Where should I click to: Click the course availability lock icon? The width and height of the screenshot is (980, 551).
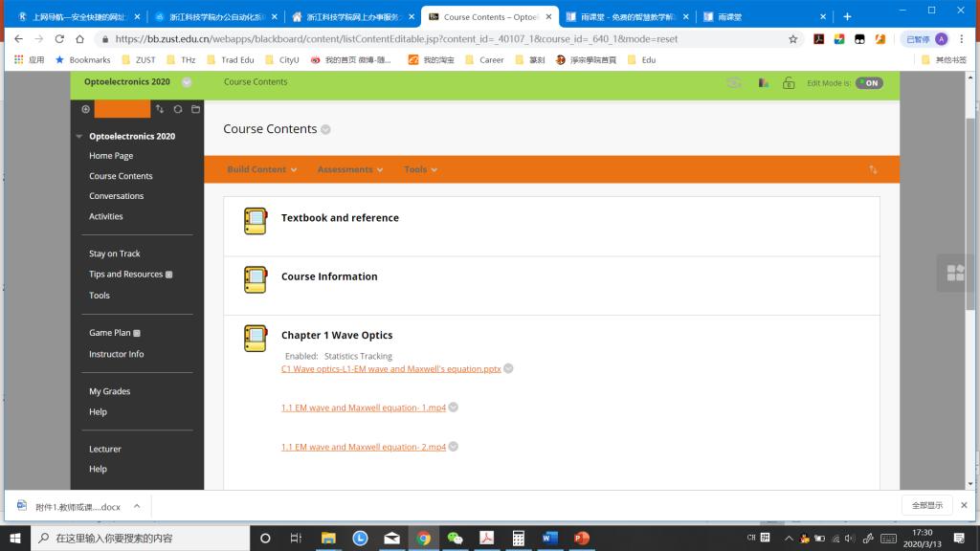pyautogui.click(x=789, y=83)
